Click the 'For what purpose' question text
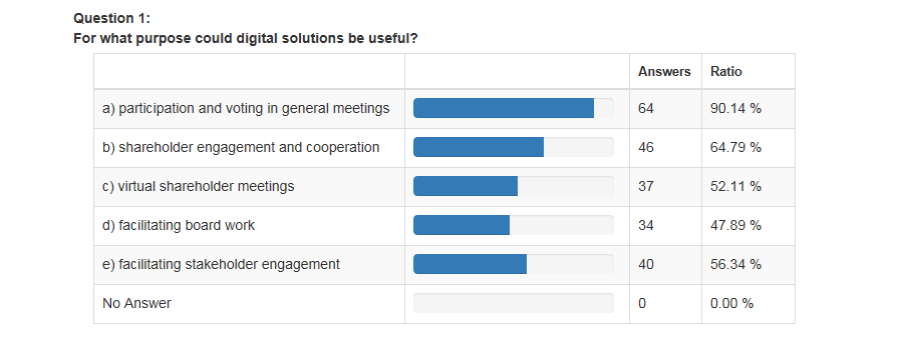 [245, 39]
